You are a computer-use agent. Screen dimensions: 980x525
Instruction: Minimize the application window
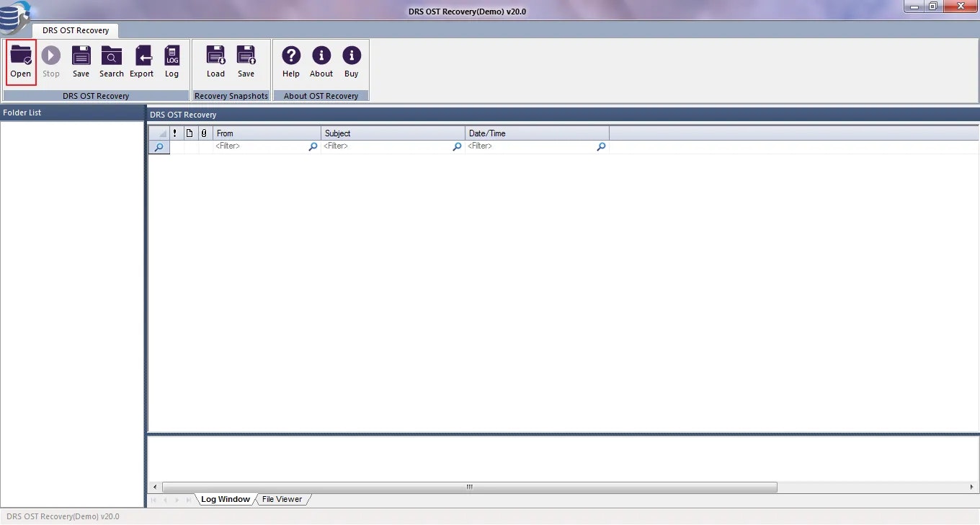coord(914,6)
